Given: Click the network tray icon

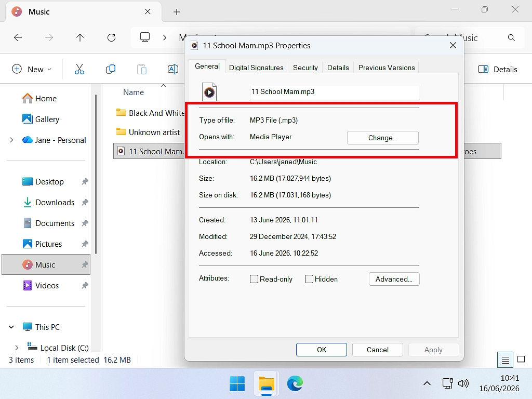Looking at the screenshot, I should pos(447,384).
